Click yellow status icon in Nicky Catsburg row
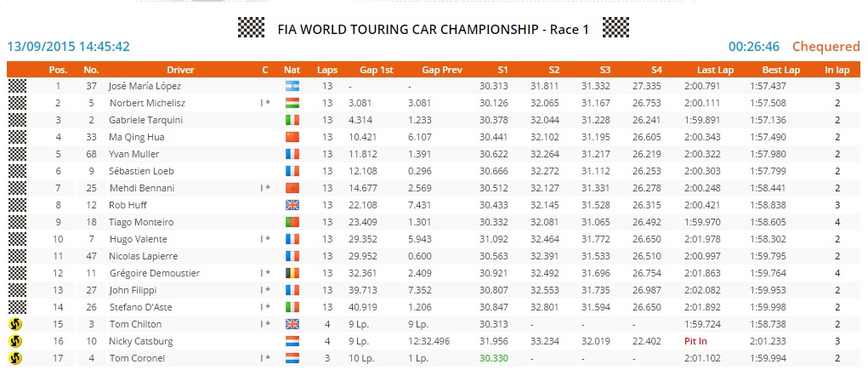 tap(16, 341)
